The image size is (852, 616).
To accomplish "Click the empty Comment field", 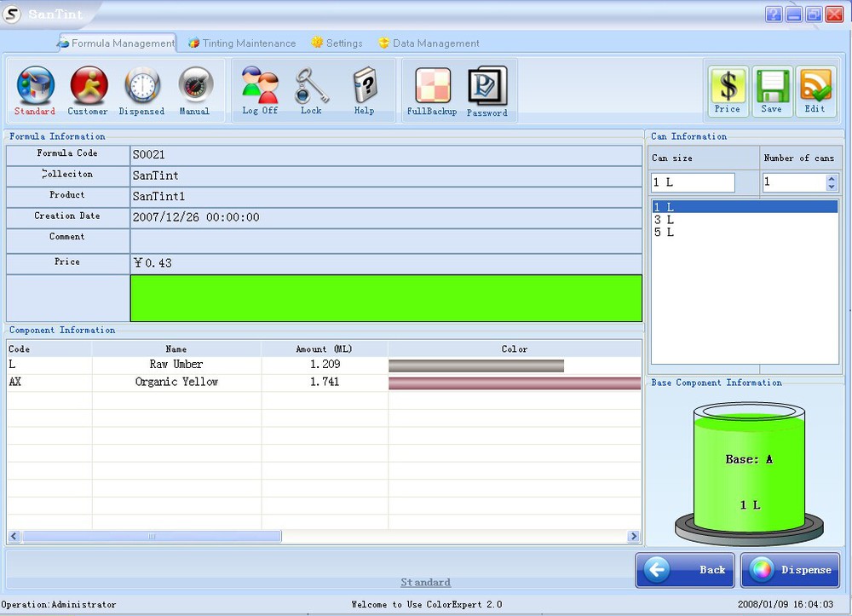I will point(386,240).
